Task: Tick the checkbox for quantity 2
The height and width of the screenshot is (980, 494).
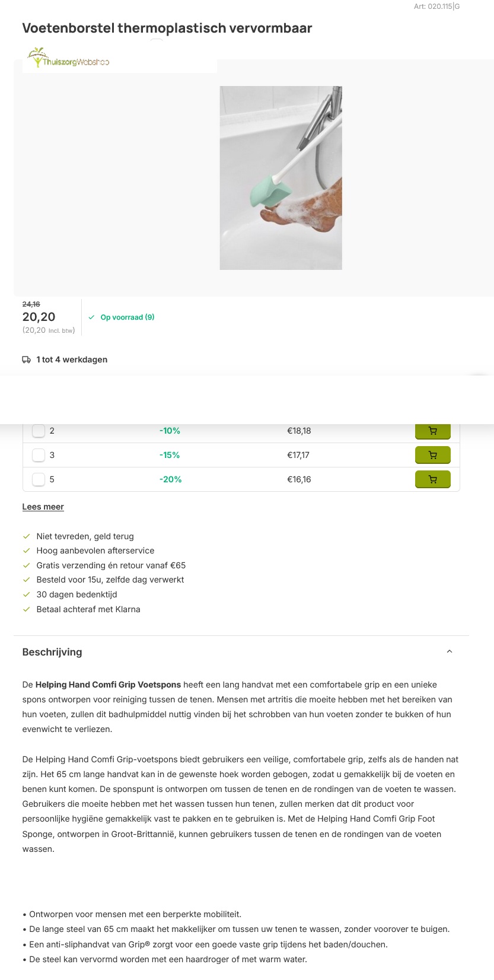Action: point(39,431)
